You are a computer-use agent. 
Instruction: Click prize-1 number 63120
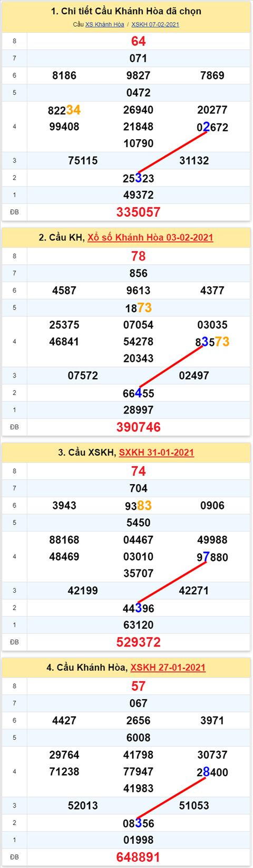[x=138, y=625]
